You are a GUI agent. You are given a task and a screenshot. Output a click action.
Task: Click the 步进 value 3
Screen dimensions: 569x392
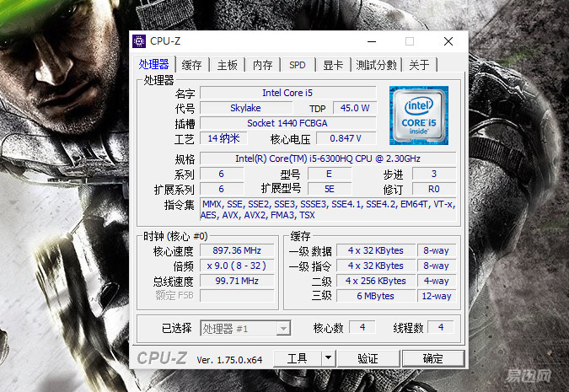434,175
